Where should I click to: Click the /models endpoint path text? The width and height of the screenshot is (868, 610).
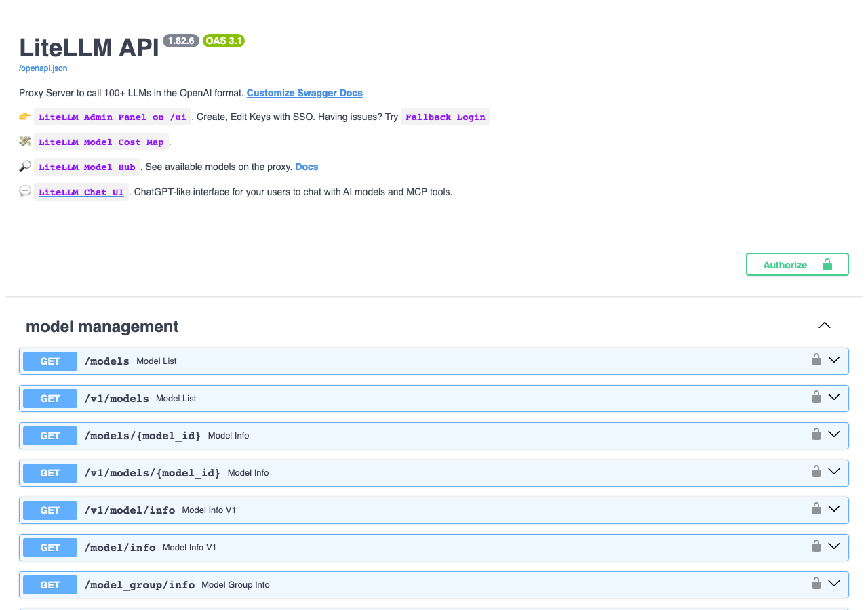[107, 361]
